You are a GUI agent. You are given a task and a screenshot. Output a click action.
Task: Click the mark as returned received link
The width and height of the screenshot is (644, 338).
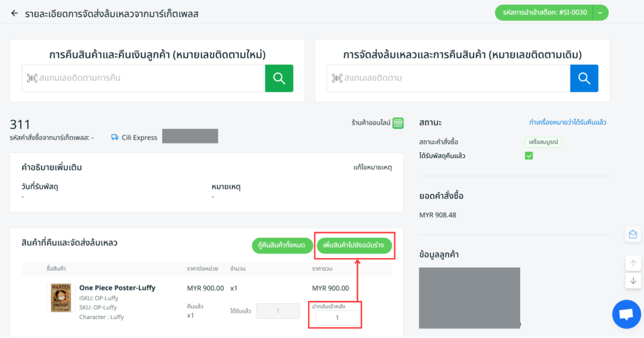click(x=567, y=122)
